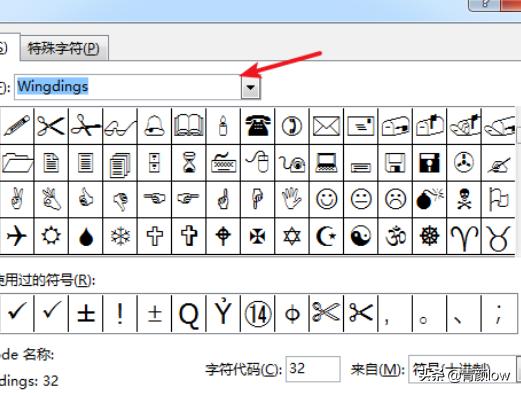This screenshot has width=521, height=393.
Task: Open the Wingdings font dropdown arrow
Action: [250, 87]
